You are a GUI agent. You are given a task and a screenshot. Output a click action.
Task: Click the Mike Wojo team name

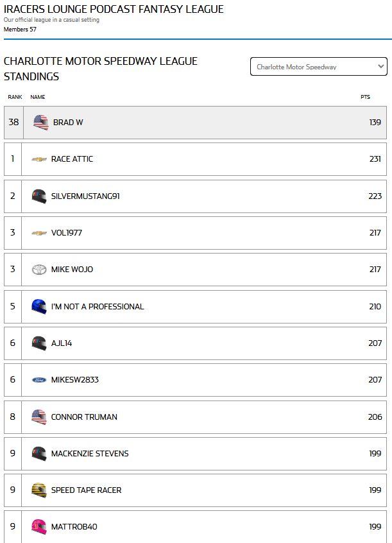click(72, 270)
